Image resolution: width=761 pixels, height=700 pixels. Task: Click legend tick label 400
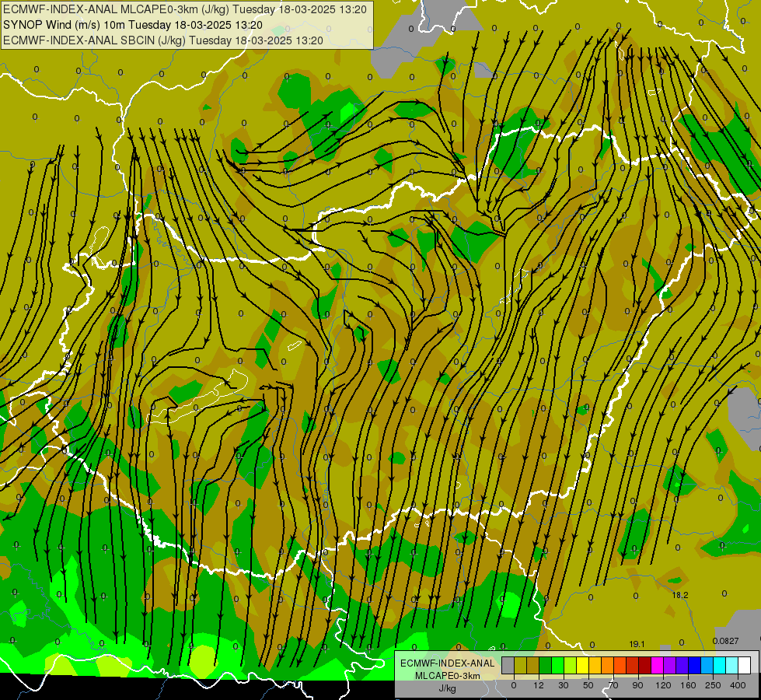[x=738, y=685]
